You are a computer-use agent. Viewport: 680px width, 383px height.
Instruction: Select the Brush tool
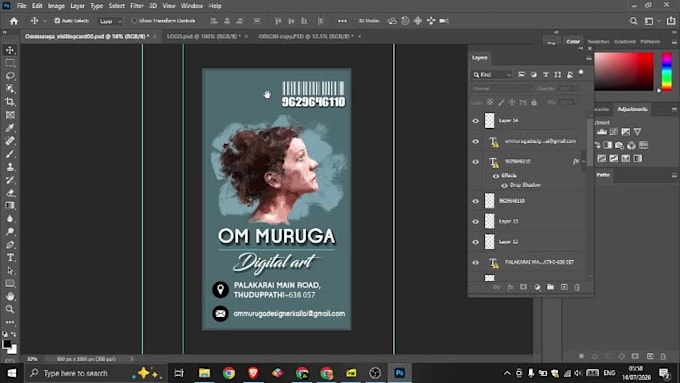pos(10,154)
